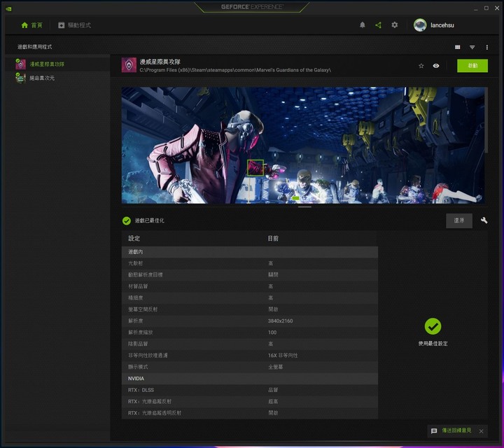Click the 光散射 setting row label
This screenshot has height=448, width=504.
click(x=135, y=263)
